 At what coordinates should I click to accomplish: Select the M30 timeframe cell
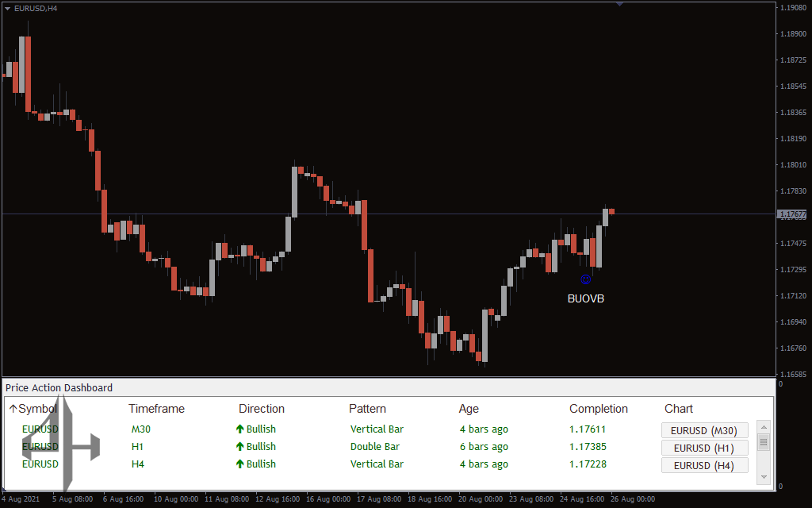click(141, 429)
